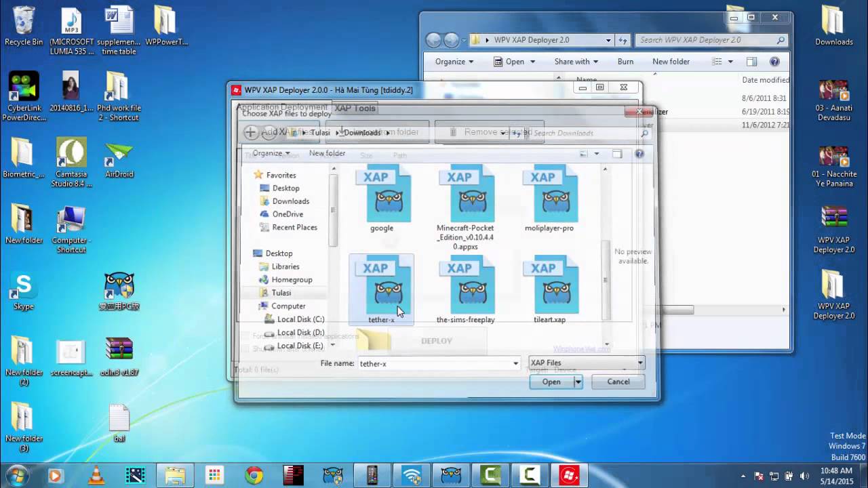Select the tether-x XAP file
The height and width of the screenshot is (488, 868).
coord(381,289)
